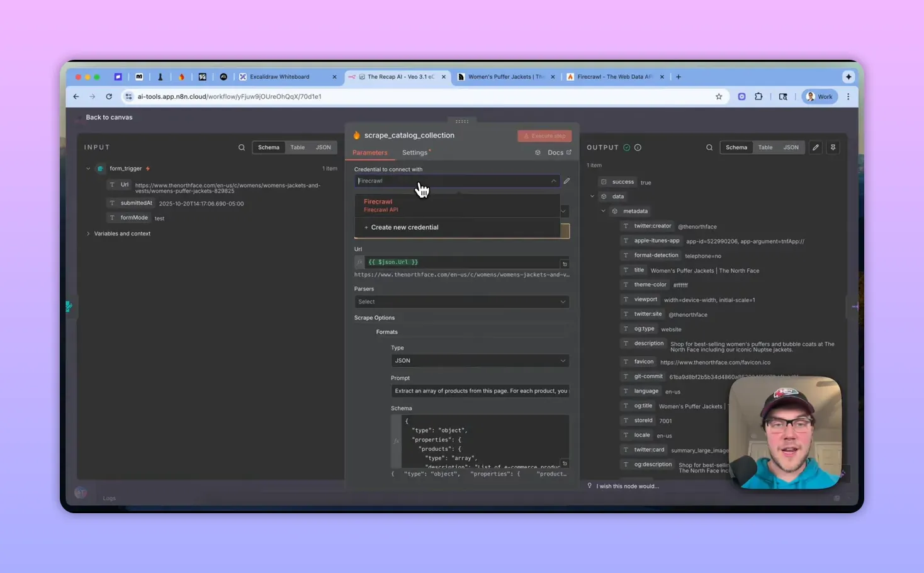Switch the INPUT view to Schema
The width and height of the screenshot is (924, 573).
click(269, 147)
